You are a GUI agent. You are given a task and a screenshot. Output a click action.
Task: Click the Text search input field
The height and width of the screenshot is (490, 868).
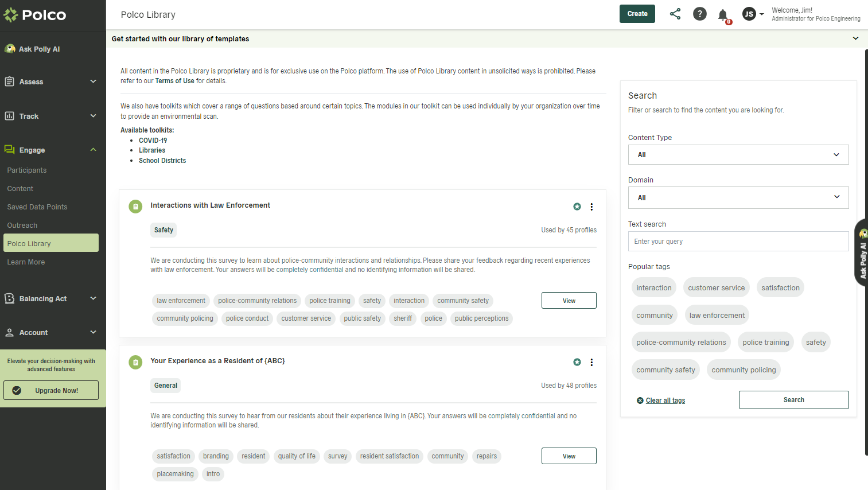(x=738, y=242)
